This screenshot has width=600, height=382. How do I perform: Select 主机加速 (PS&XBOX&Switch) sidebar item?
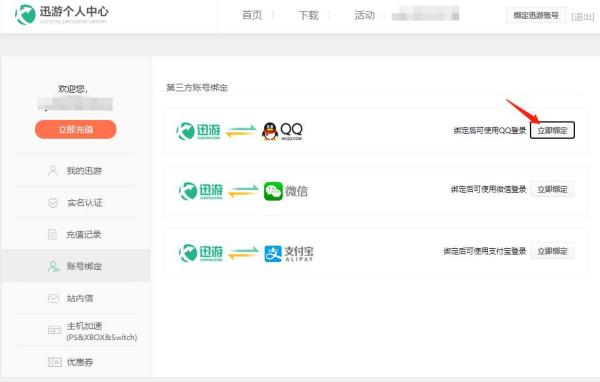76,330
